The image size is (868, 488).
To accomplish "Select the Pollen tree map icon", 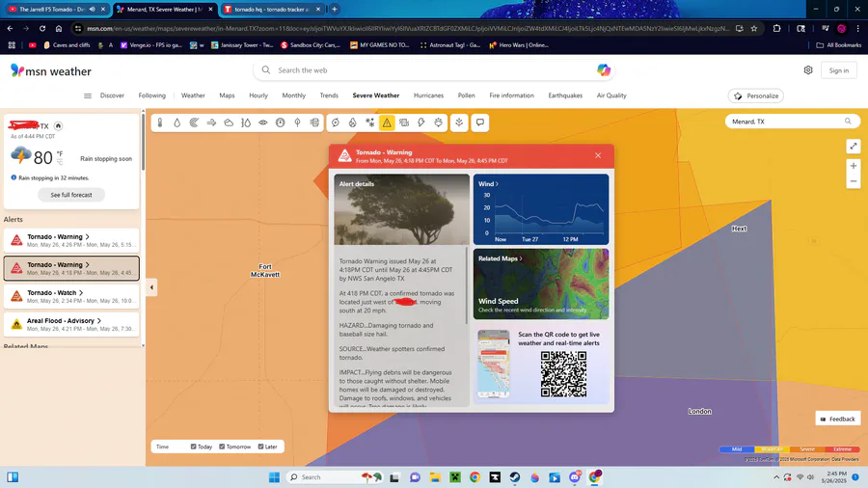I will (297, 122).
